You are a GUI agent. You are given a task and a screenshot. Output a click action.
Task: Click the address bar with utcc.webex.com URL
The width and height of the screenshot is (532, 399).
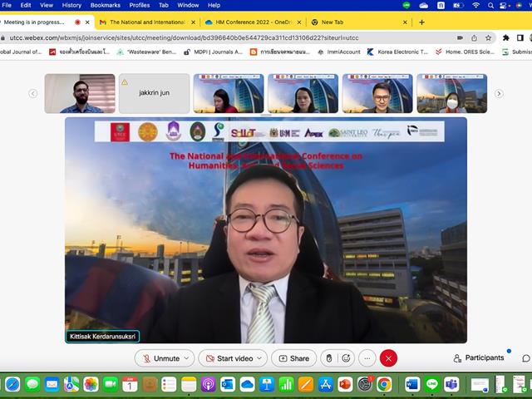click(183, 38)
